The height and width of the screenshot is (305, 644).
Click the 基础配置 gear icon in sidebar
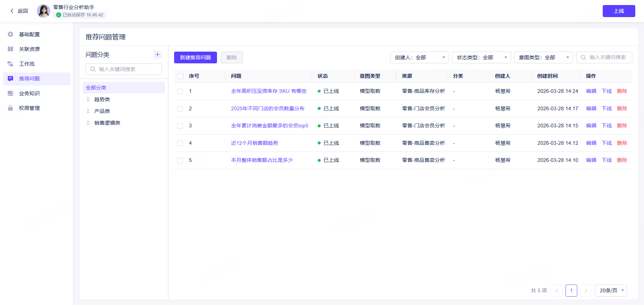click(10, 34)
